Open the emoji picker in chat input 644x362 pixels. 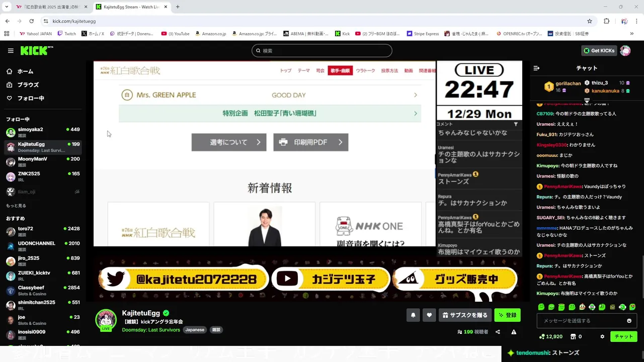629,321
